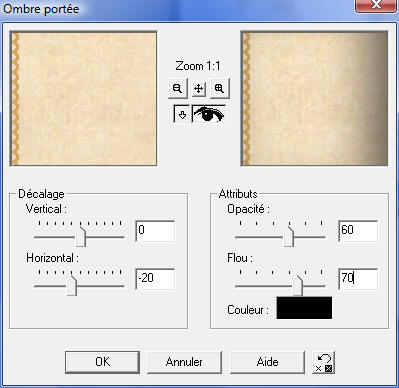Image resolution: width=399 pixels, height=388 pixels.
Task: Click the zoom out magnifier icon
Action: click(177, 88)
